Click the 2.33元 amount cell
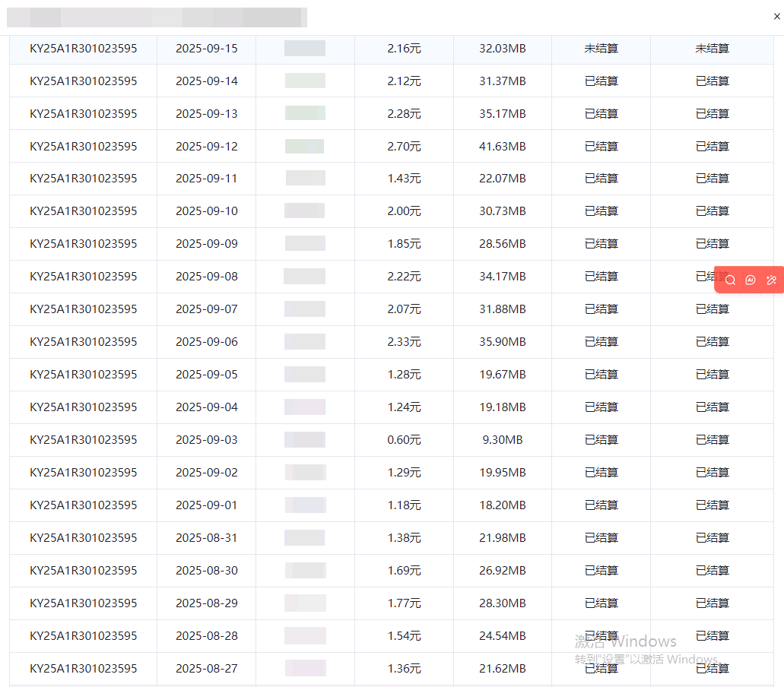The width and height of the screenshot is (784, 687). coord(404,342)
